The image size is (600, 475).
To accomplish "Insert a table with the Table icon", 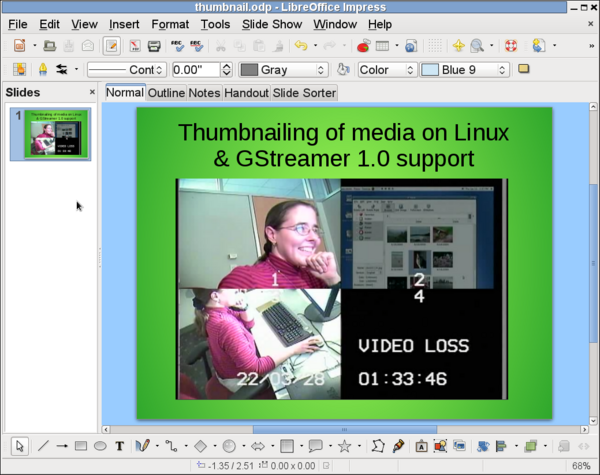I will tap(382, 46).
